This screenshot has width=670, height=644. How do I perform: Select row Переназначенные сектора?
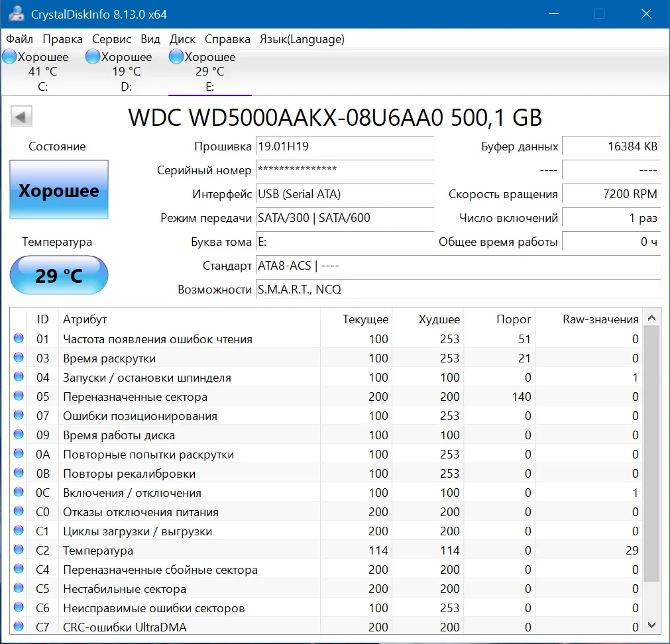point(326,396)
